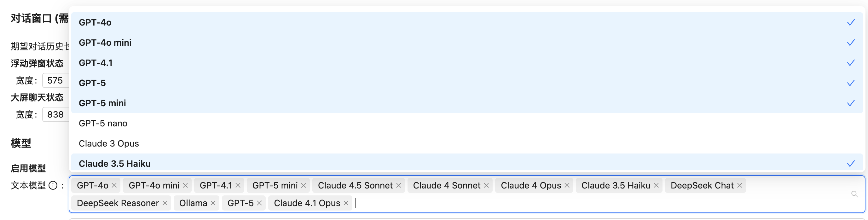Click the floating window width field
Screen dimensions: 868x220
coord(56,80)
